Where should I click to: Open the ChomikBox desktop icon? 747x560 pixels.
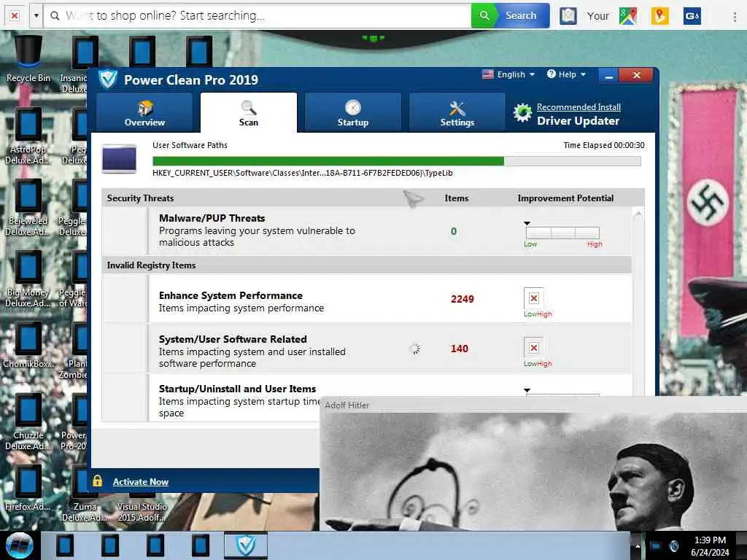click(28, 345)
